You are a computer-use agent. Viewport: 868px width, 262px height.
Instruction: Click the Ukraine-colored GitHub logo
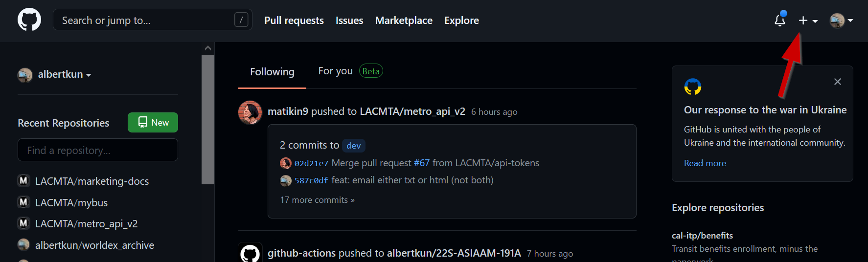point(692,87)
